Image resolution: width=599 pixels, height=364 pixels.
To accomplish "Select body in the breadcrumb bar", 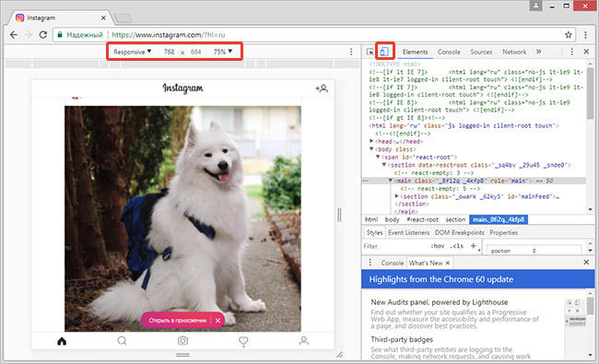I will pos(392,219).
